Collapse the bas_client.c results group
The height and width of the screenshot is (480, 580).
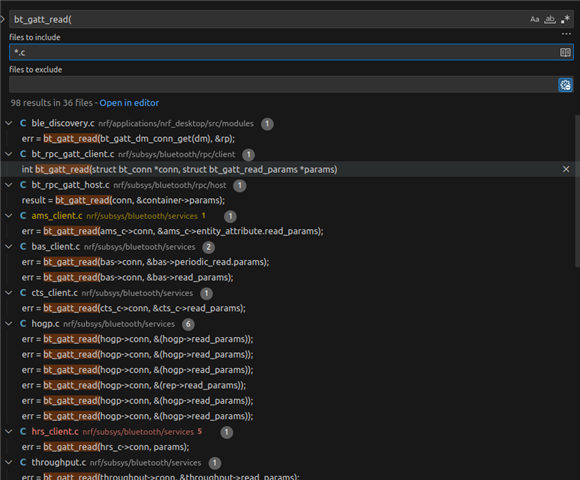(x=9, y=247)
